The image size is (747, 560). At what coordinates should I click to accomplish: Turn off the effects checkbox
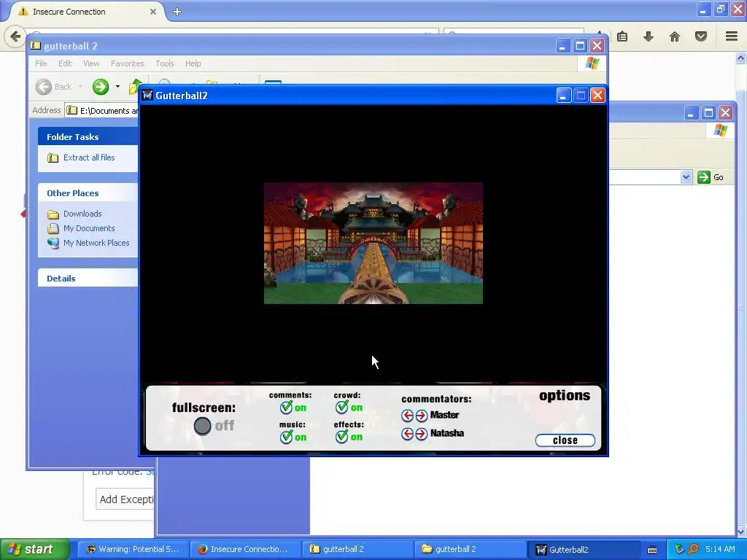click(x=341, y=436)
